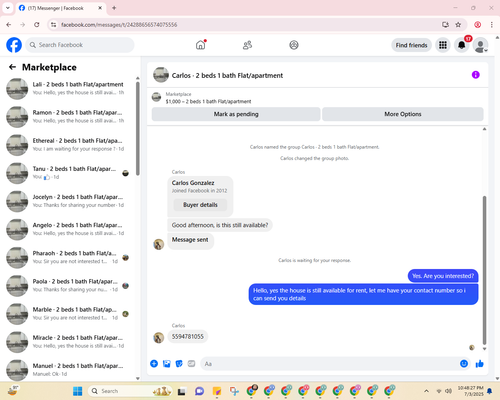Click message with phone number 5594781055
This screenshot has width=500, height=400.
188,337
